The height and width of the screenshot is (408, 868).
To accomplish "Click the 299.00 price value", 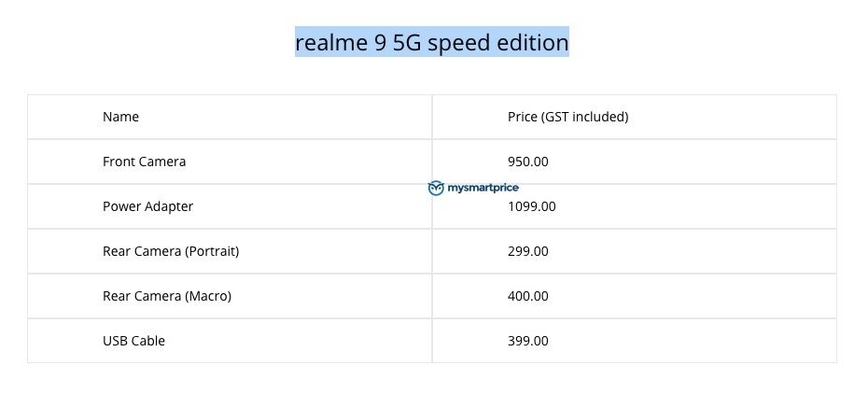I will coord(527,251).
